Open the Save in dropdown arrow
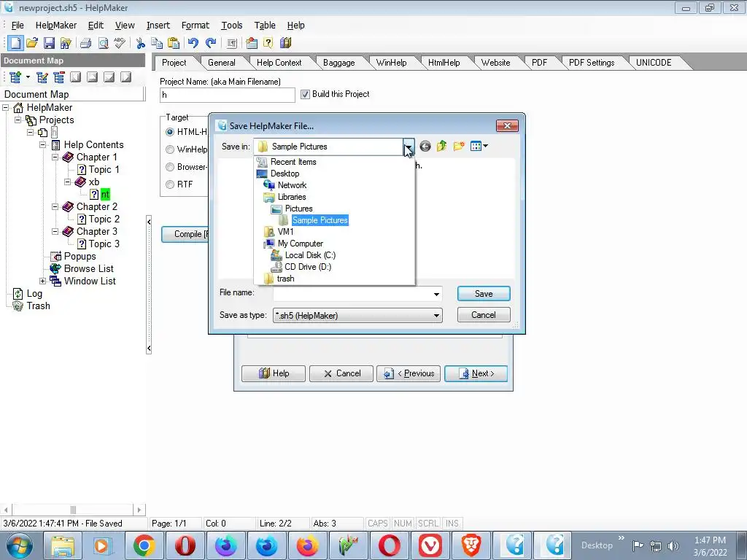 409,147
